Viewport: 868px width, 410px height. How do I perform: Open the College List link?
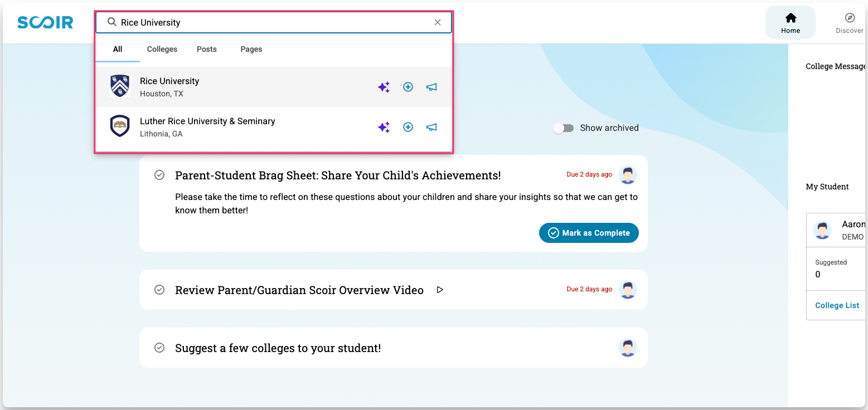click(x=837, y=305)
